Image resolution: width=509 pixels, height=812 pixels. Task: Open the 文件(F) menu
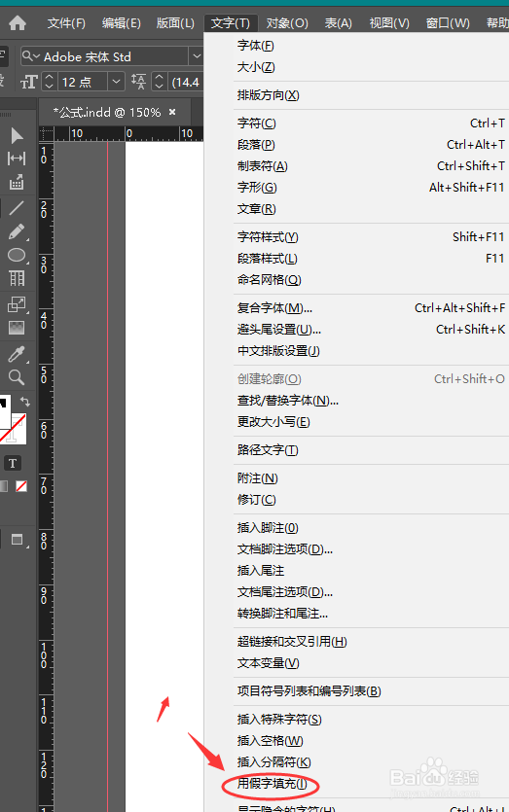pos(66,23)
